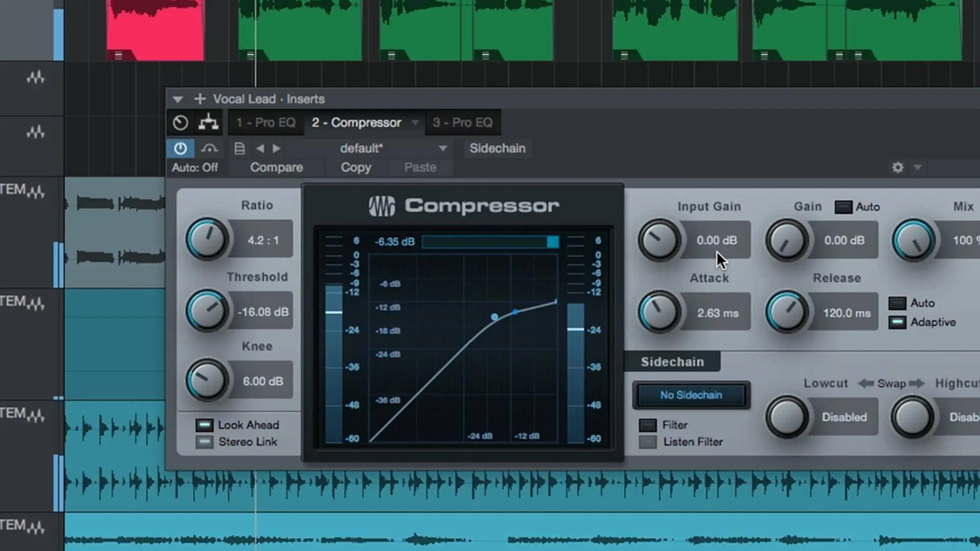The width and height of the screenshot is (980, 551).
Task: Toggle the Stereo Link option
Action: (204, 442)
